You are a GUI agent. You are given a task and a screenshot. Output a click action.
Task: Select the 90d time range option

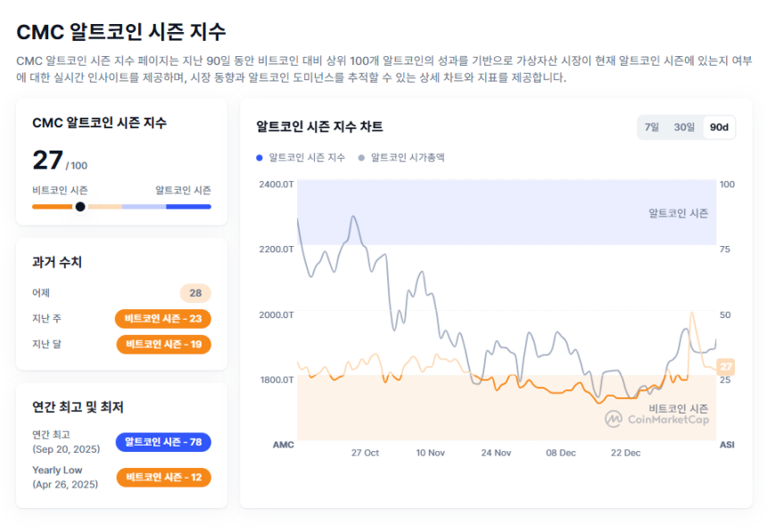coord(719,127)
